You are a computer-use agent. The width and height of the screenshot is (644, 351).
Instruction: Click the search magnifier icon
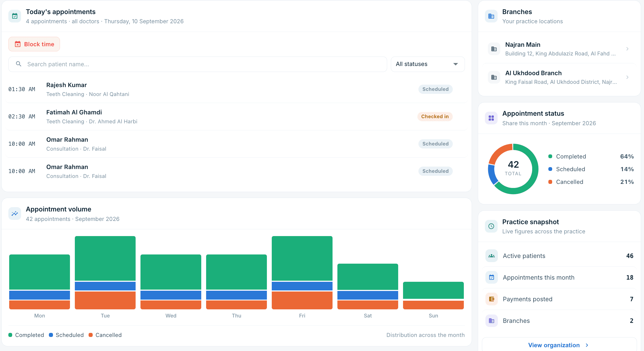click(x=19, y=64)
